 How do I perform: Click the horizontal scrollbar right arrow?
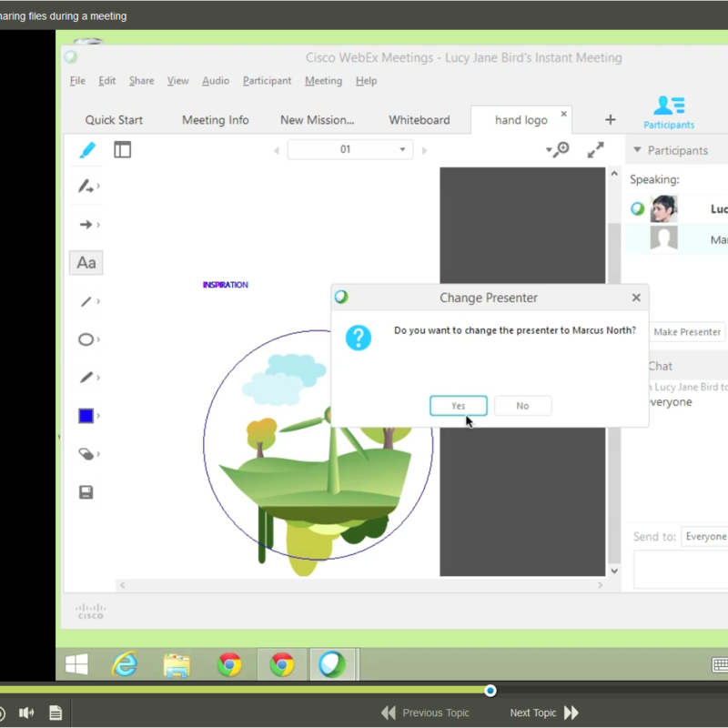point(600,585)
